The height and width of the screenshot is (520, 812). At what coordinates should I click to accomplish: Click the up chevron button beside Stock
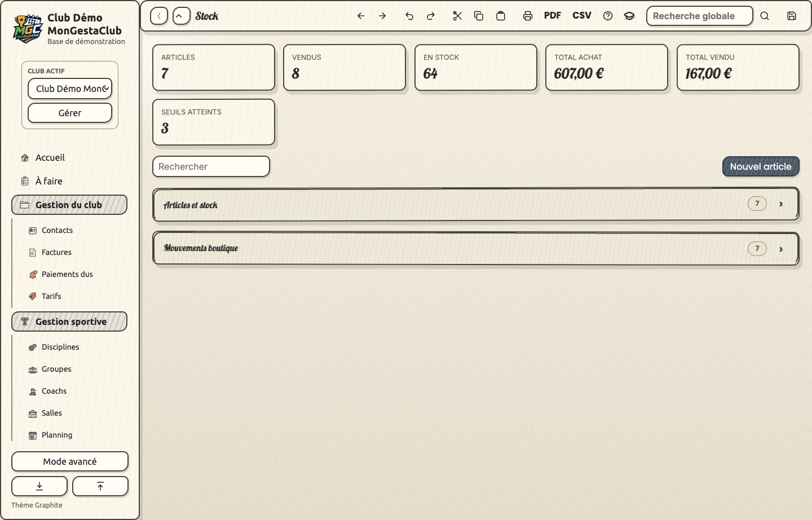(x=182, y=16)
